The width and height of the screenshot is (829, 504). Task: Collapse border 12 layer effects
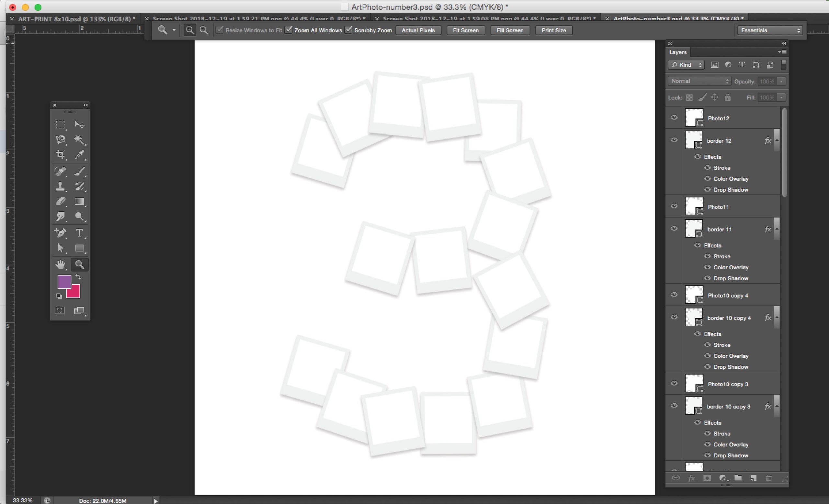(x=777, y=140)
